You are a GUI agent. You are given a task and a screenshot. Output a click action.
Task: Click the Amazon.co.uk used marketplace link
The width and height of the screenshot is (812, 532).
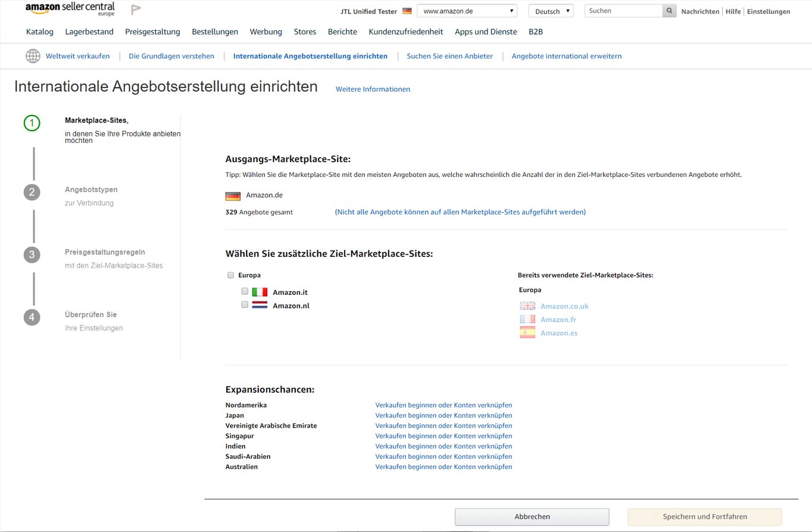coord(564,306)
